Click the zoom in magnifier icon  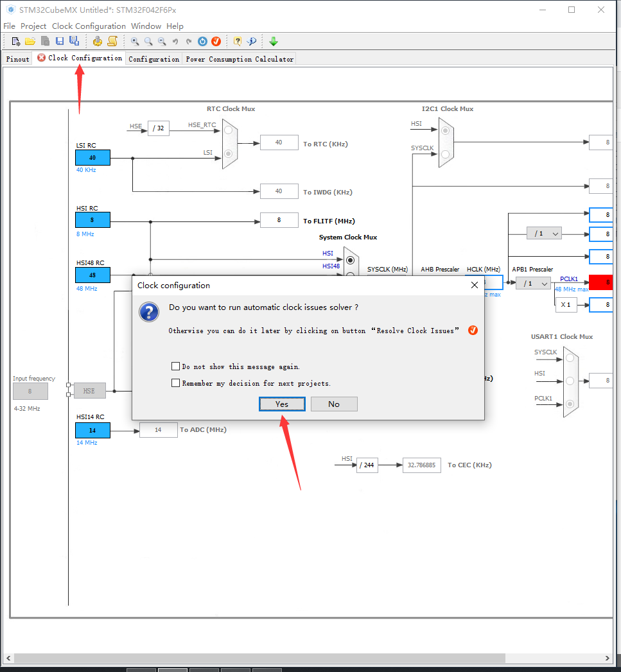coord(135,40)
